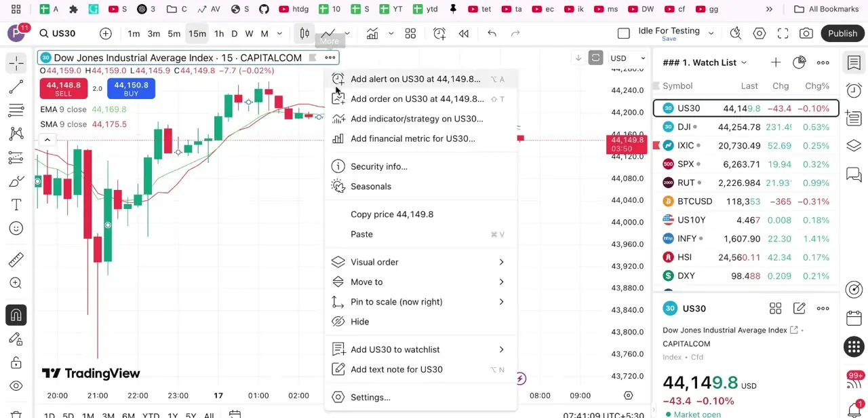868x418 pixels.
Task: Click the BUY 44,150.8 button
Action: [131, 89]
